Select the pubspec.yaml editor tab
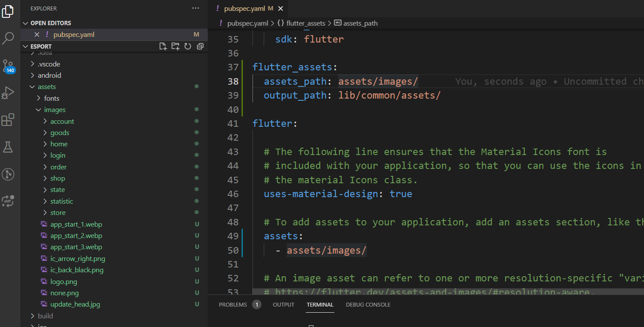The image size is (644, 327). 248,8
